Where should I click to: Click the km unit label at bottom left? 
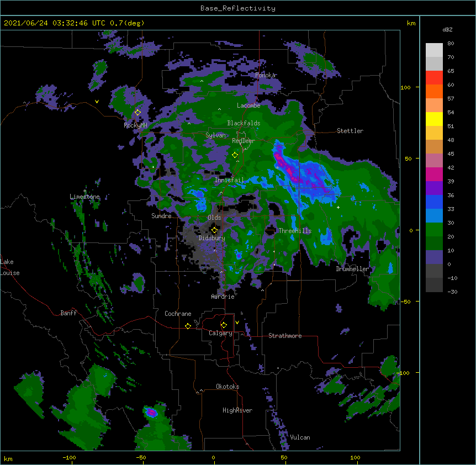(x=8, y=458)
